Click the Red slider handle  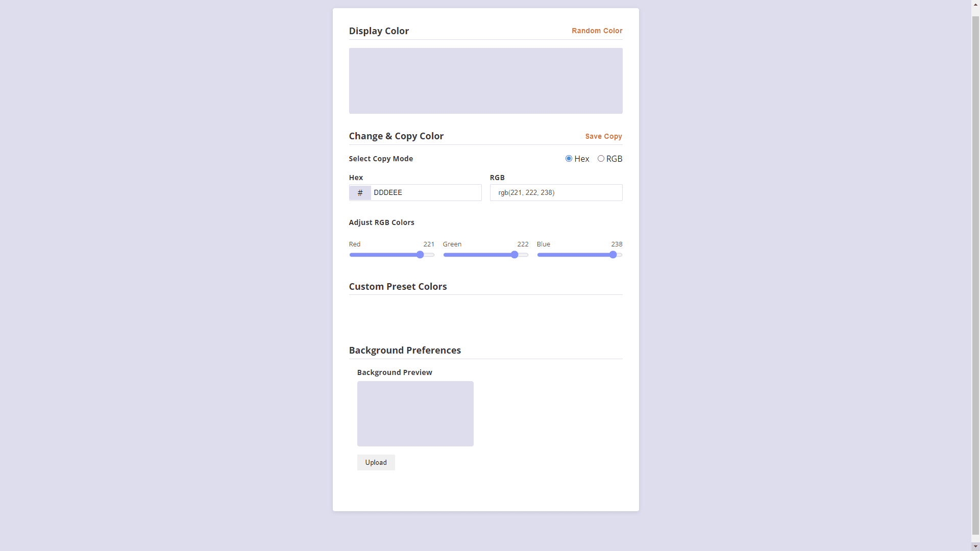420,255
